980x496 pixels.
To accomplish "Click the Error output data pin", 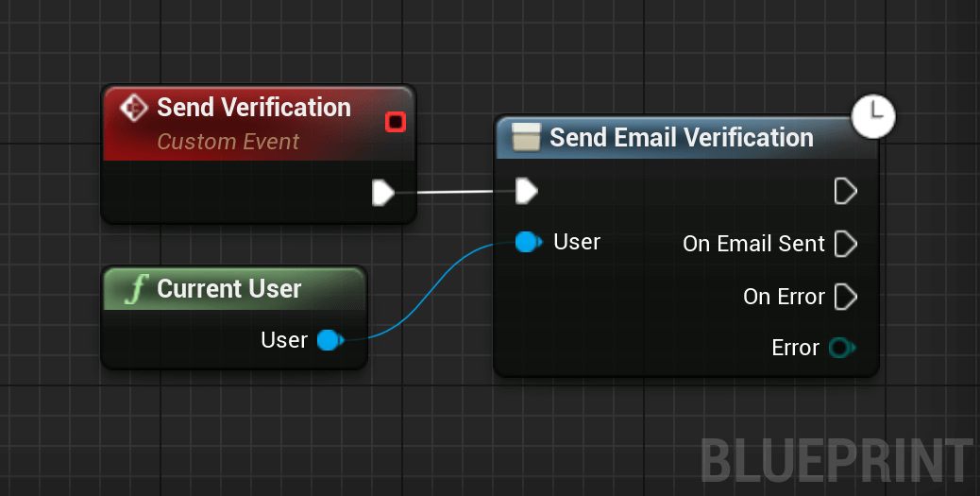I will (842, 348).
